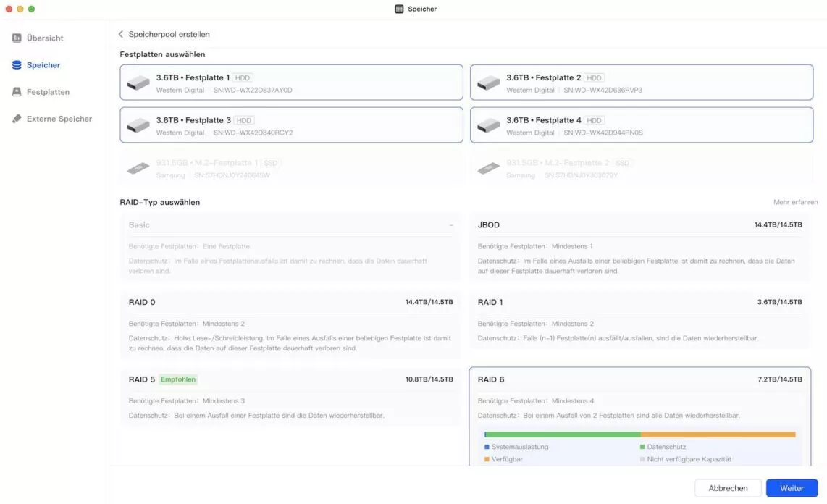Click JBOD capacity 14.4TB/14.5TB

(x=778, y=224)
